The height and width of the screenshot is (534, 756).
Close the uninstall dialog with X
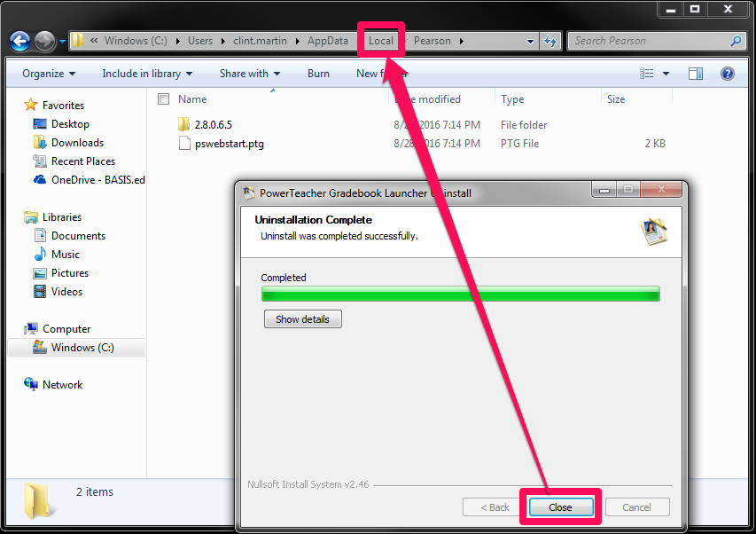661,190
